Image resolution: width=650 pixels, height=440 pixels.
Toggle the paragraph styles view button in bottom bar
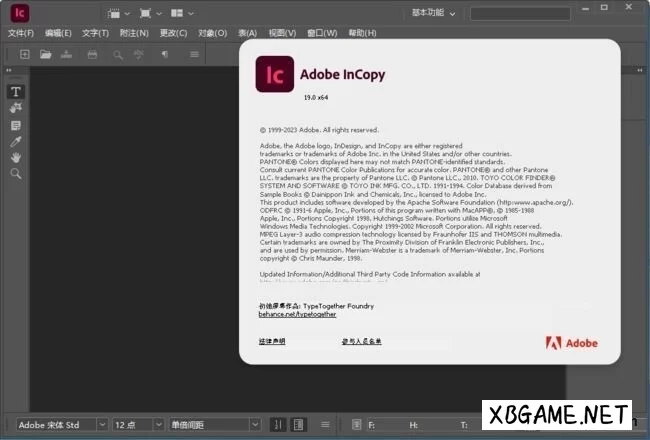(x=297, y=425)
